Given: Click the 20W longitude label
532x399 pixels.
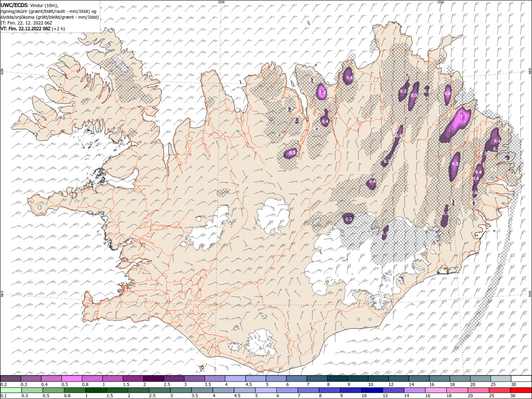Looking at the screenshot, I should (x=221, y=2).
